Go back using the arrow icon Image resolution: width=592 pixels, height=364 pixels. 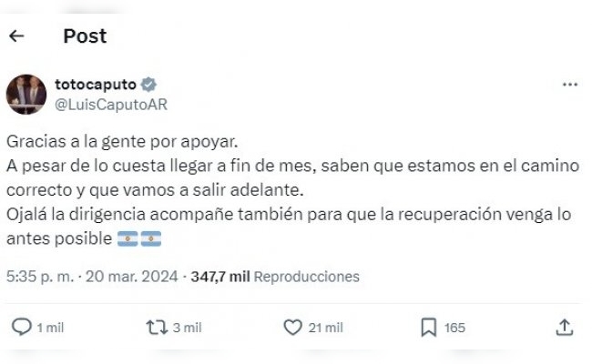tap(16, 36)
